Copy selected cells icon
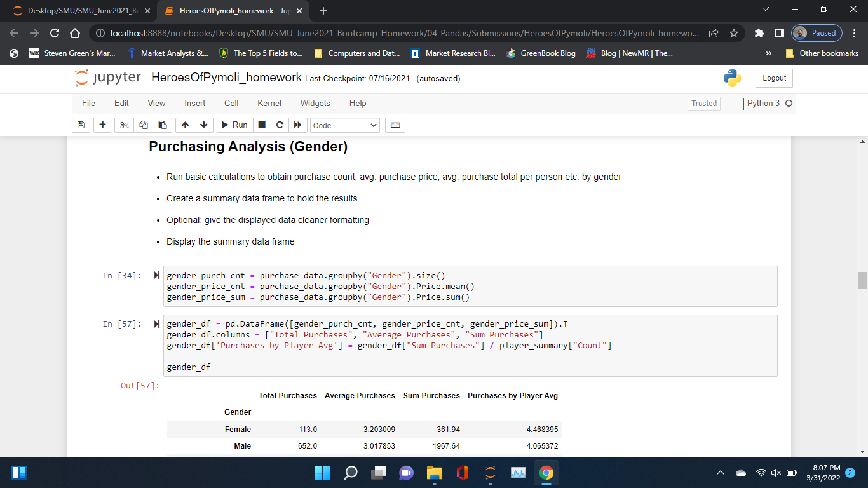Screen dimensions: 868x488 (x=144, y=125)
